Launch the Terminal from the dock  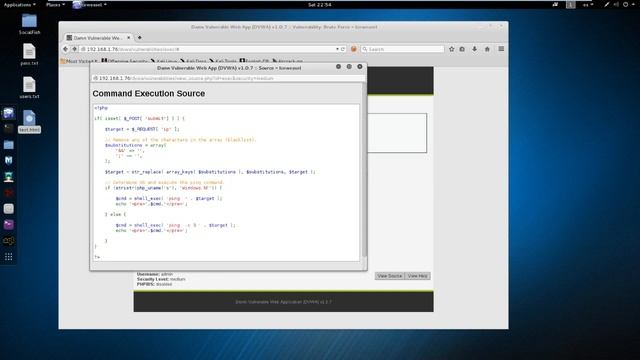point(9,129)
